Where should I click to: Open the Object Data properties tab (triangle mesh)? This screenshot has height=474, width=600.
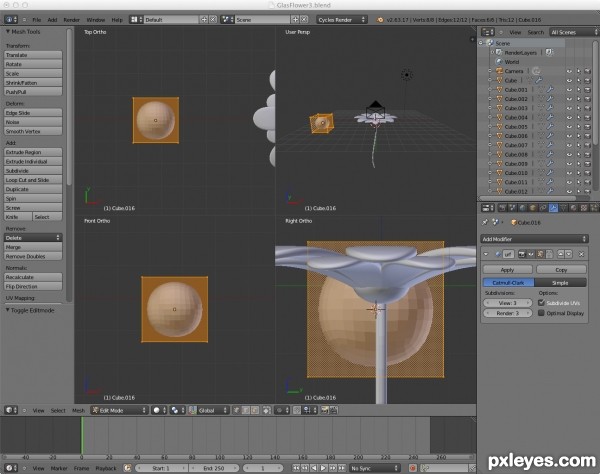pos(564,208)
